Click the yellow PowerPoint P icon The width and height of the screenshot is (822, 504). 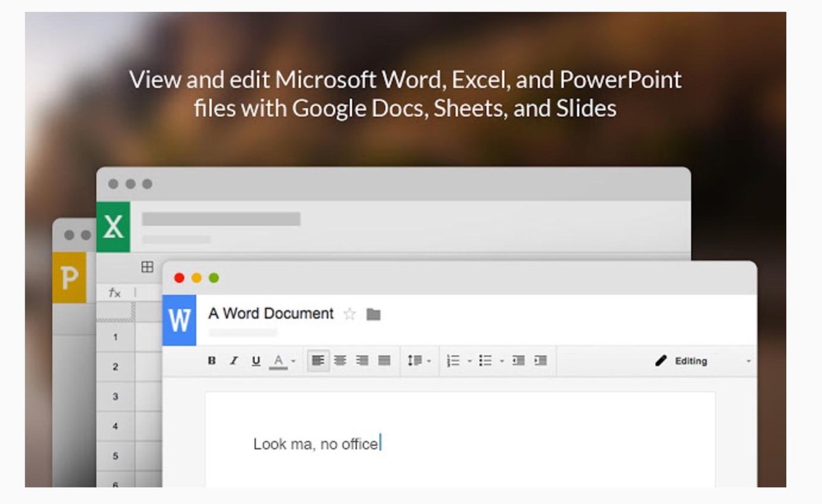(x=69, y=277)
